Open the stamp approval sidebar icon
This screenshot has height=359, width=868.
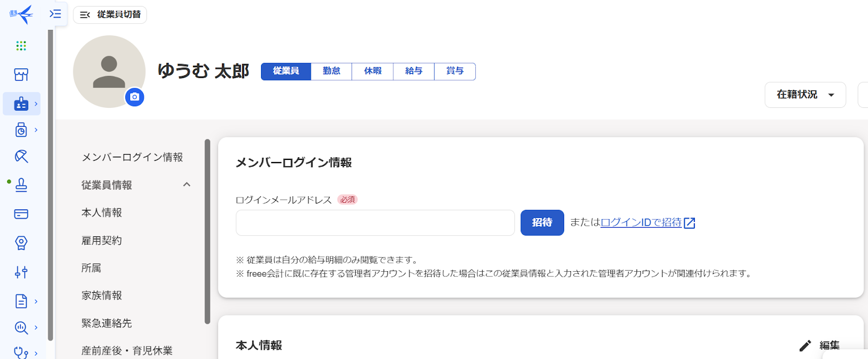(x=21, y=185)
